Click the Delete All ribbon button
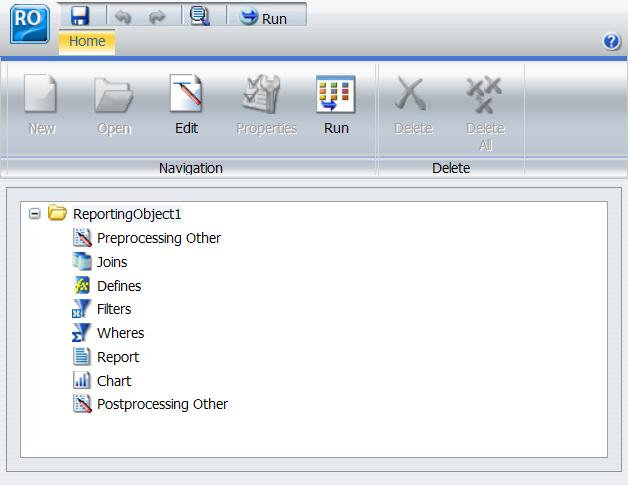Image resolution: width=628 pixels, height=485 pixels. click(485, 113)
